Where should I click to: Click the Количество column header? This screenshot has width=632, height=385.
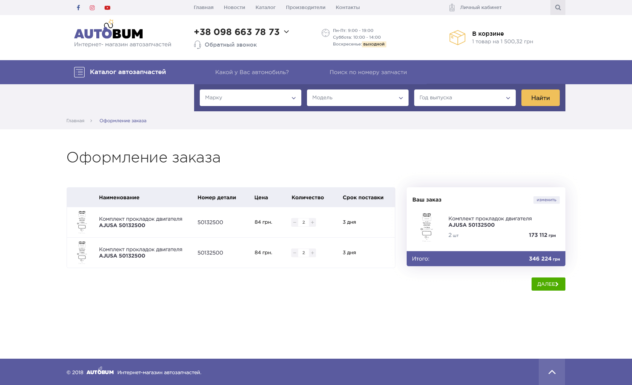click(308, 198)
